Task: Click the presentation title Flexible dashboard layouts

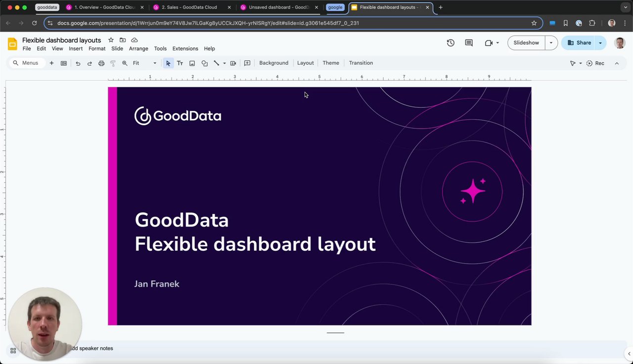Action: [x=61, y=40]
